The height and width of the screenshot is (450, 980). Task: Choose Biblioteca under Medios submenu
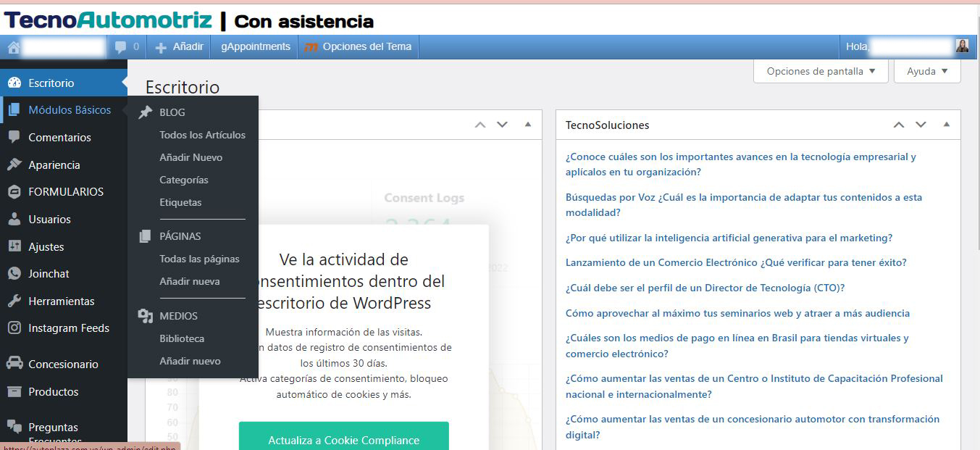tap(182, 338)
